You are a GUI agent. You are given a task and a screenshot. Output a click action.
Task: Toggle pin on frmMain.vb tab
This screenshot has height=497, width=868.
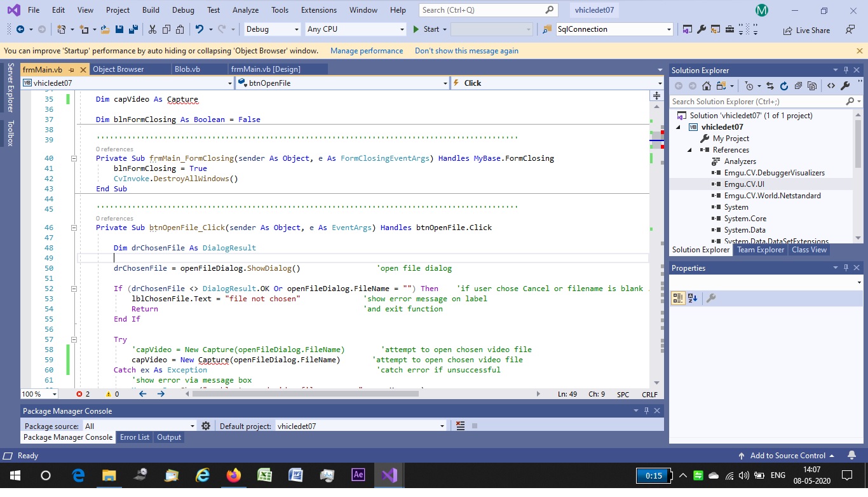[71, 69]
